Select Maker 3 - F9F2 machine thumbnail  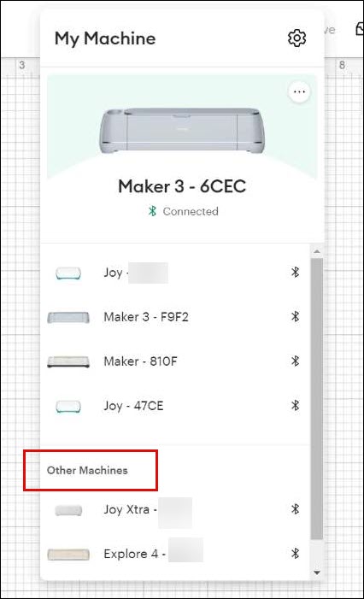(x=68, y=318)
